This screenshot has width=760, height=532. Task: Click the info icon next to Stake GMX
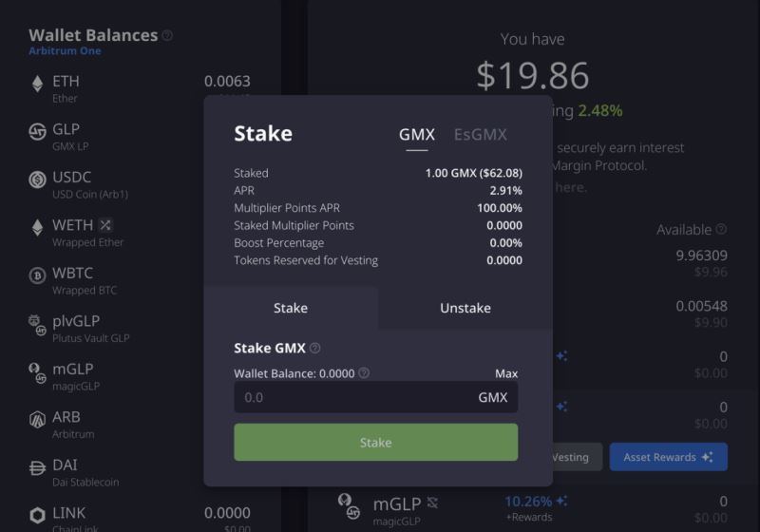point(315,349)
